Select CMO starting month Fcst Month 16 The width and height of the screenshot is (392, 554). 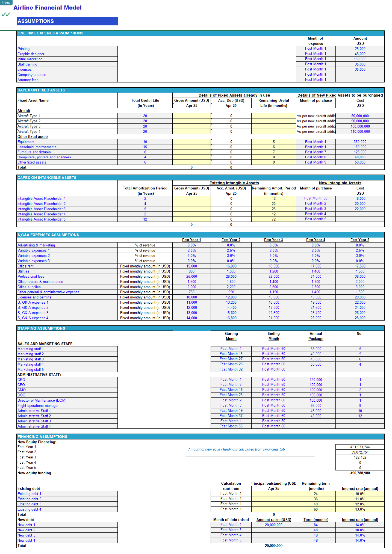pos(231,390)
